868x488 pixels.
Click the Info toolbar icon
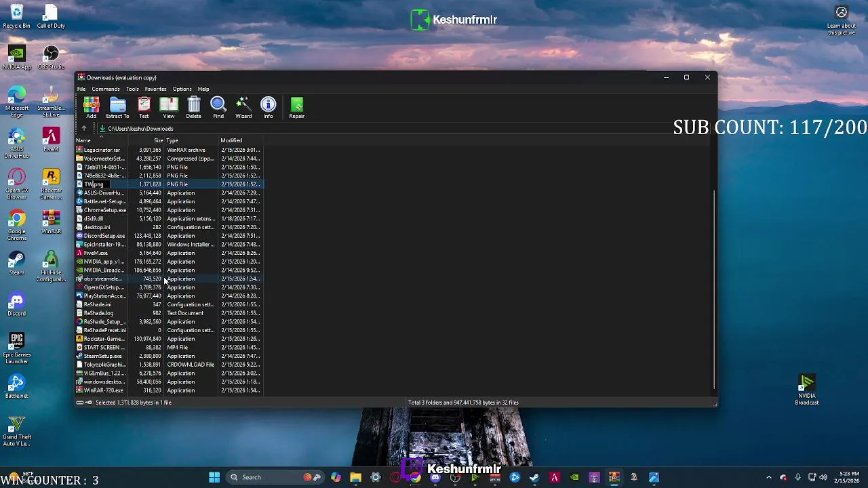coord(269,107)
